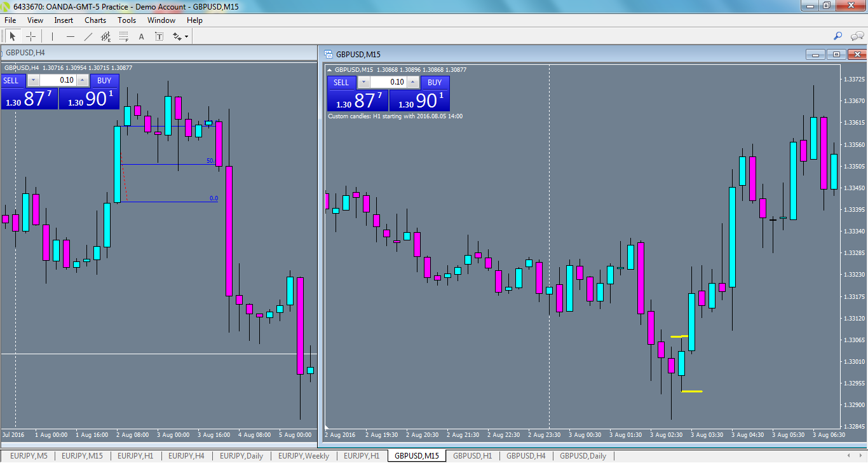
Task: Open the Search magnifier tool
Action: [x=837, y=36]
